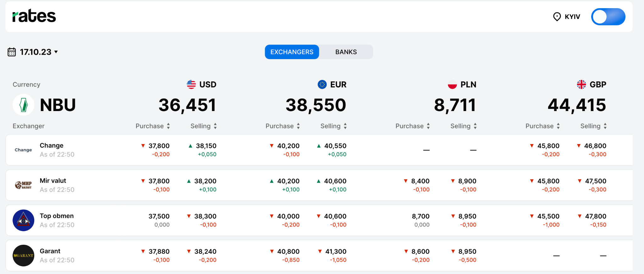
Task: Click Garant EUR purchase 40,800
Action: point(288,252)
